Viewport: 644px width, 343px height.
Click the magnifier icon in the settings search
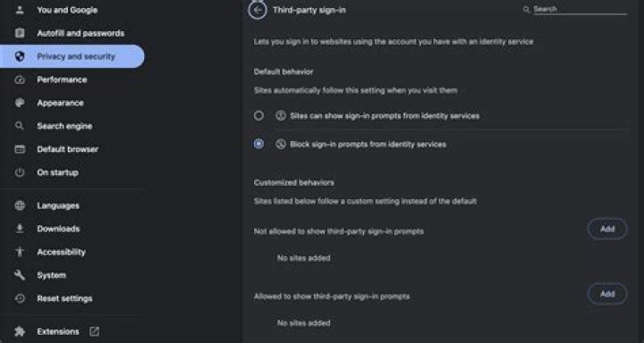coord(526,10)
